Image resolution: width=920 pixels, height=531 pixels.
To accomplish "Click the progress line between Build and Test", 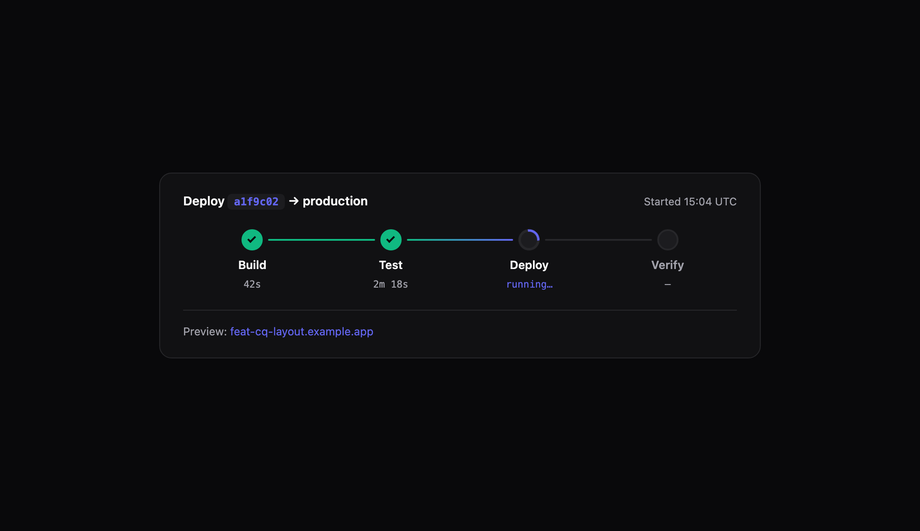I will pos(321,239).
